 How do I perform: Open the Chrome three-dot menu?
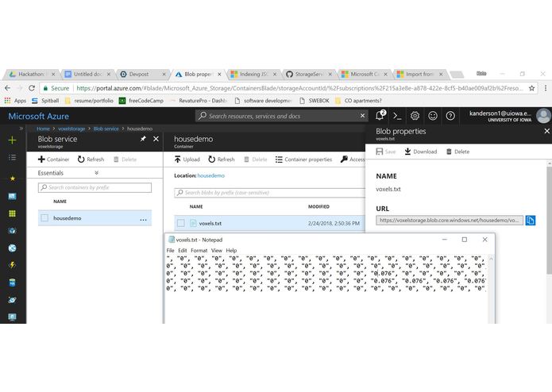(546, 88)
